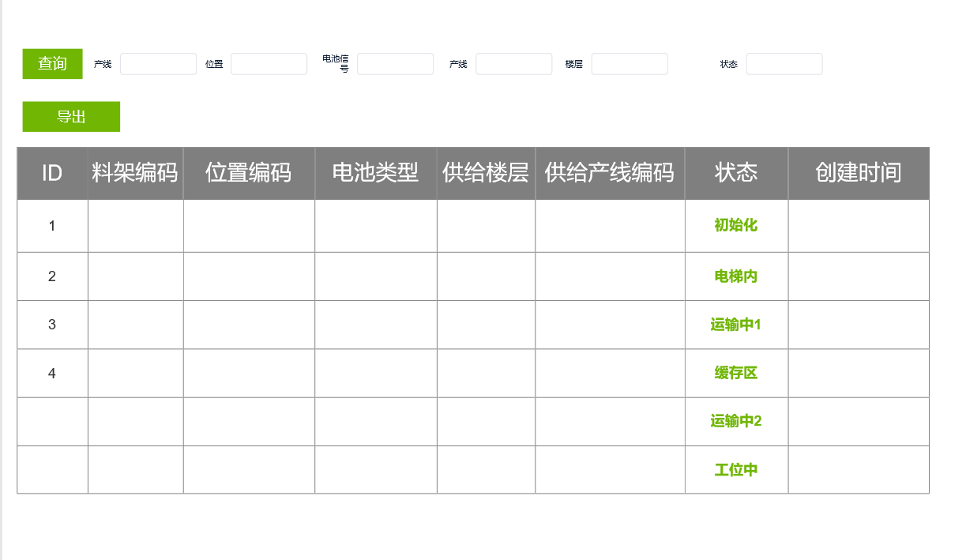Click the 电池类型 column header

(x=375, y=173)
